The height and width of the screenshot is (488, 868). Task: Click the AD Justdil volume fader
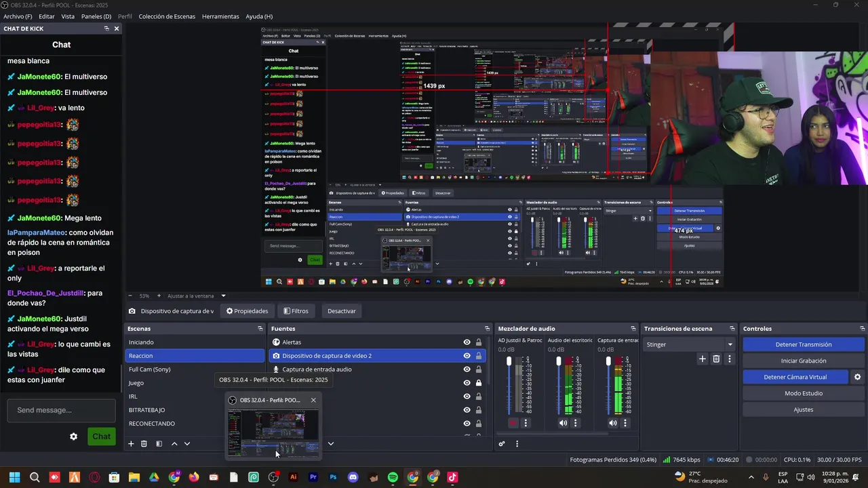(x=509, y=362)
